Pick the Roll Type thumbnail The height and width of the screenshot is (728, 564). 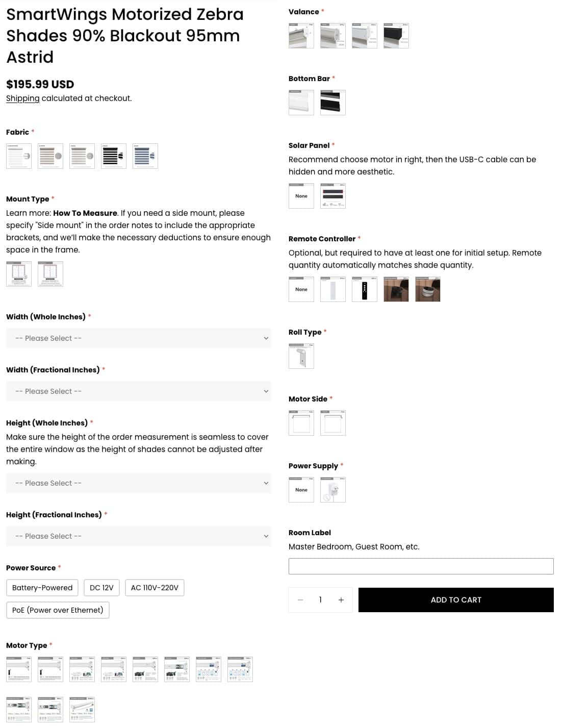pyautogui.click(x=301, y=356)
